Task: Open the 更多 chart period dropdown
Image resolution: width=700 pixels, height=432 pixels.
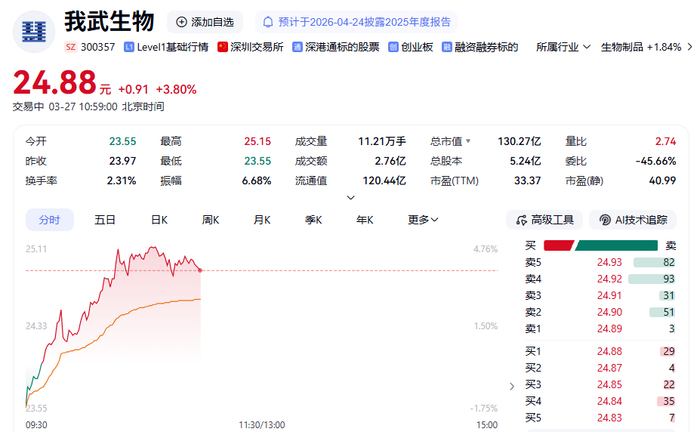Action: (x=423, y=220)
